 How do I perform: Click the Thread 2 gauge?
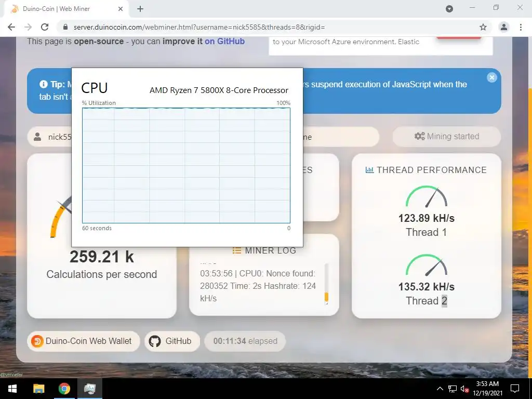point(427,265)
